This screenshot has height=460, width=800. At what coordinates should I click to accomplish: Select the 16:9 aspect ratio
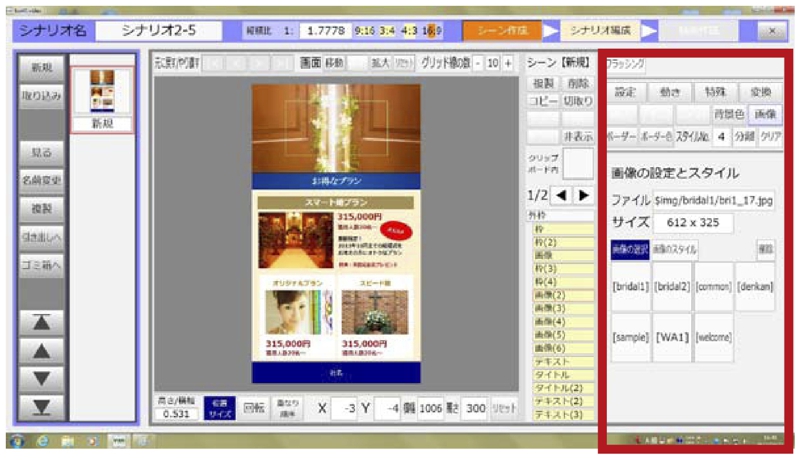pyautogui.click(x=432, y=31)
